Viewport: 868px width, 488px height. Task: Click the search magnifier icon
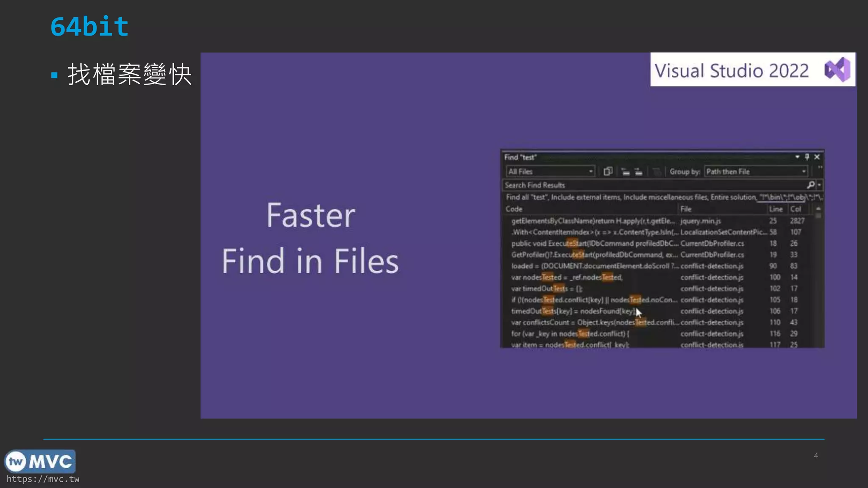(810, 185)
